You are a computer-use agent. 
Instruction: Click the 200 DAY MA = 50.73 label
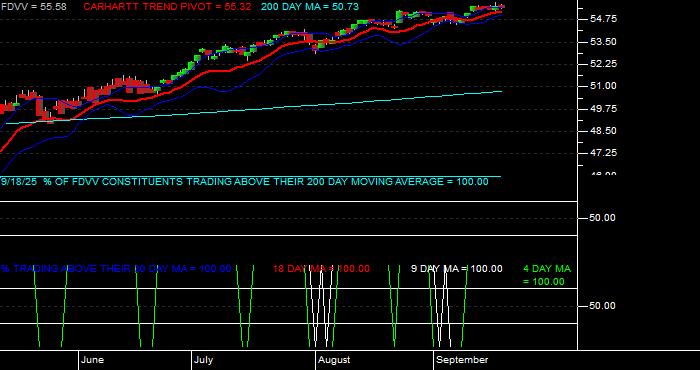coord(310,7)
